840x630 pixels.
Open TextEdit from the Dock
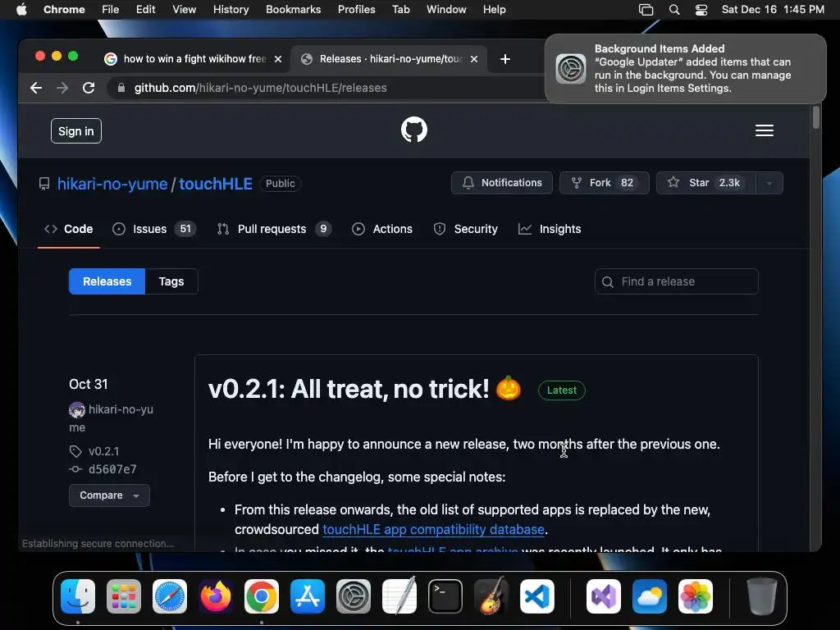point(399,596)
